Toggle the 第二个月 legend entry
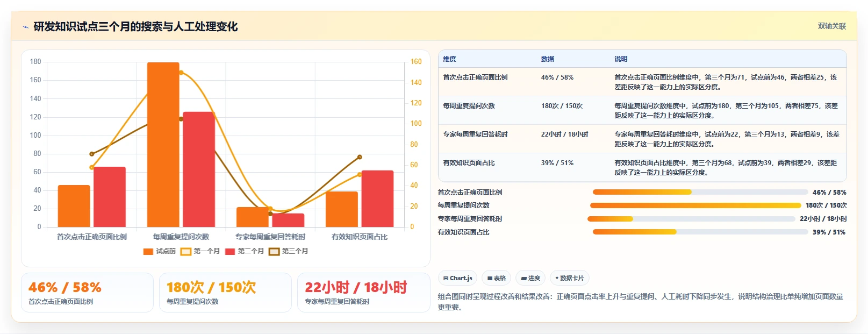Viewport: 868px width, 334px height. (x=245, y=251)
